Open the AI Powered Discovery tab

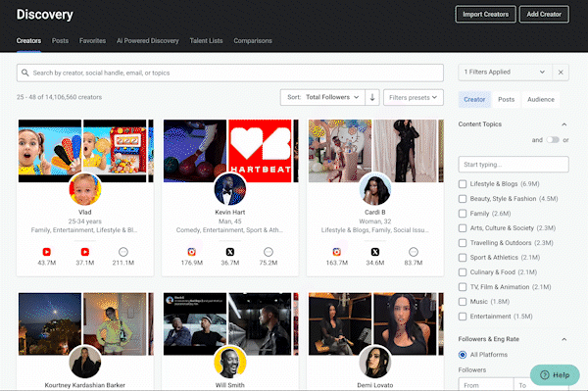(148, 41)
